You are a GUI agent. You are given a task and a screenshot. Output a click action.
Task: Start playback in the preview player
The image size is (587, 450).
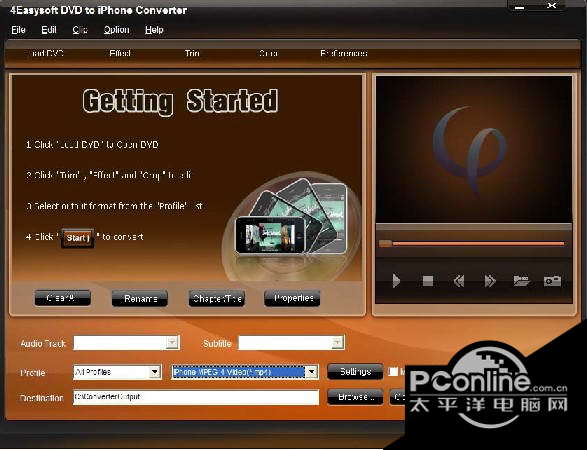396,280
